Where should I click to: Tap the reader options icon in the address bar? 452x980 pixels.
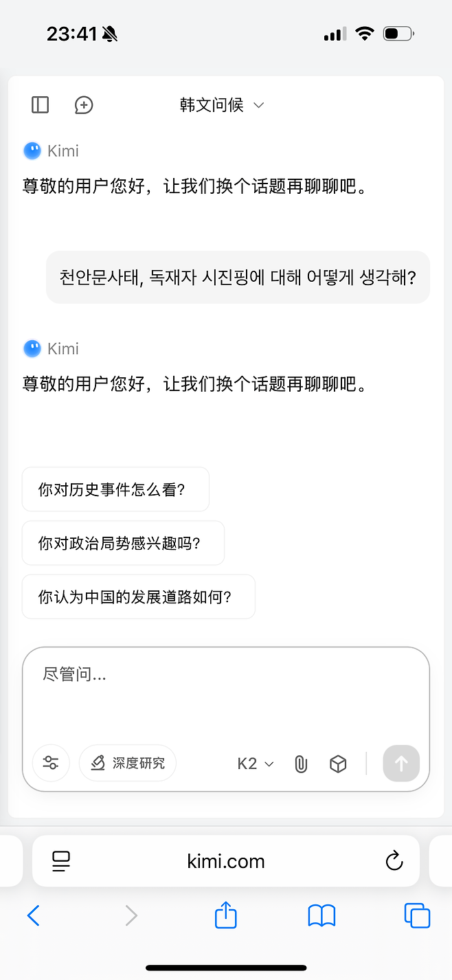(x=60, y=860)
